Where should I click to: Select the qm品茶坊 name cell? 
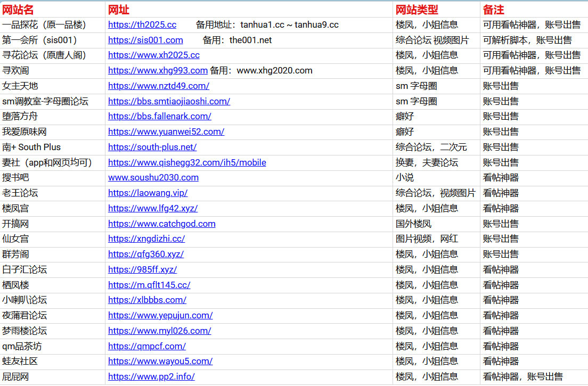click(x=53, y=346)
